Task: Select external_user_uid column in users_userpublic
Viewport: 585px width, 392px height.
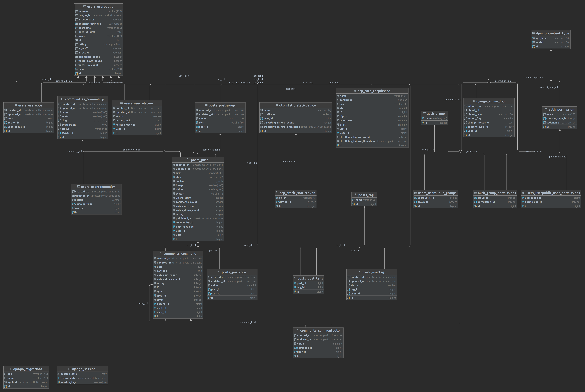Action: click(99, 24)
